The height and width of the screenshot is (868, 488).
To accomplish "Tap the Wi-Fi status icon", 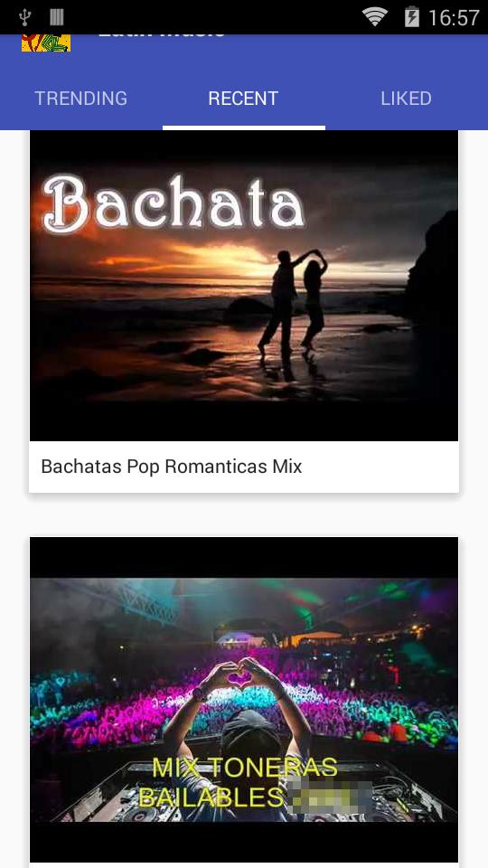I will (374, 17).
